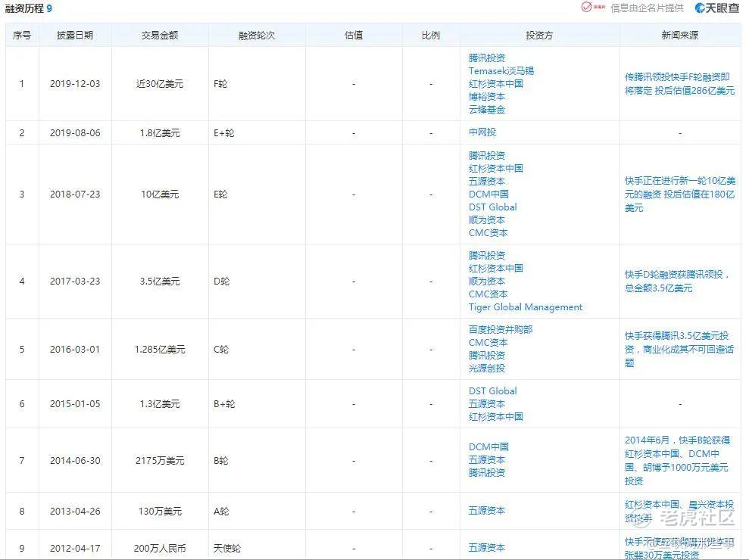The height and width of the screenshot is (560, 749).
Task: Open 五源资本 in the A轮 row
Action: 487,511
